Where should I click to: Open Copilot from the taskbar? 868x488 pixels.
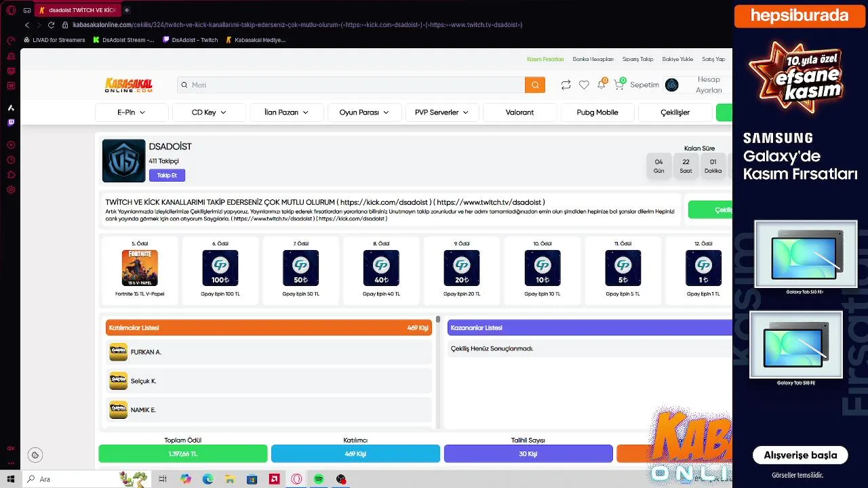(186, 479)
